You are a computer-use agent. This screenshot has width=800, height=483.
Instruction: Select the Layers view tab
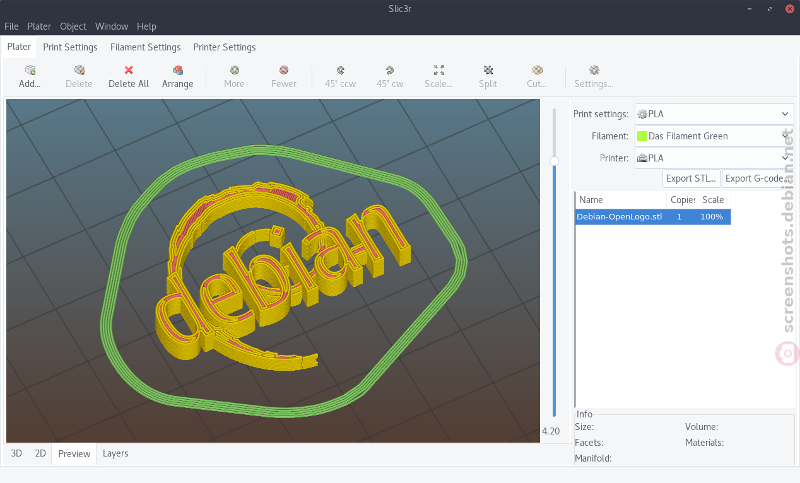115,453
